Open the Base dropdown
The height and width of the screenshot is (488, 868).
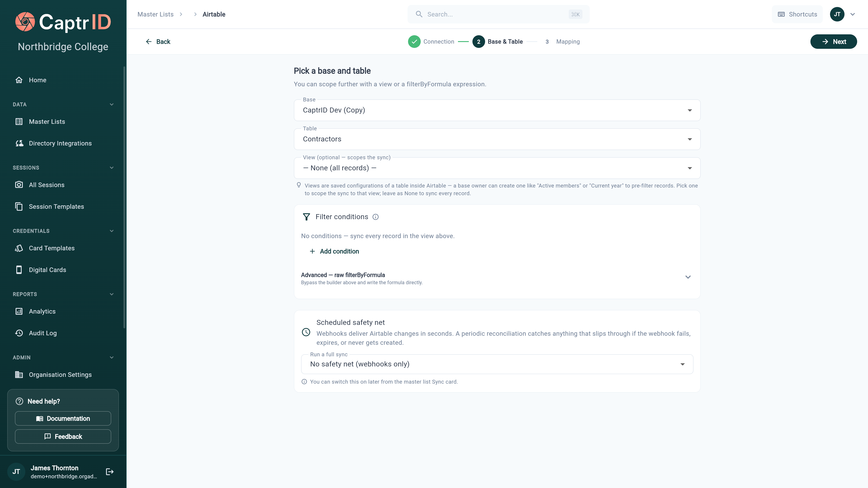497,110
